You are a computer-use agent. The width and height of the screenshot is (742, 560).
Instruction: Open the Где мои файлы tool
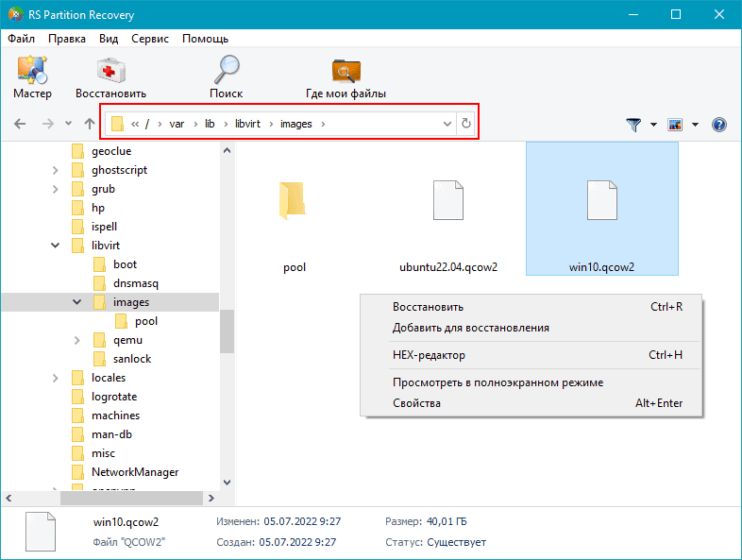click(x=346, y=76)
